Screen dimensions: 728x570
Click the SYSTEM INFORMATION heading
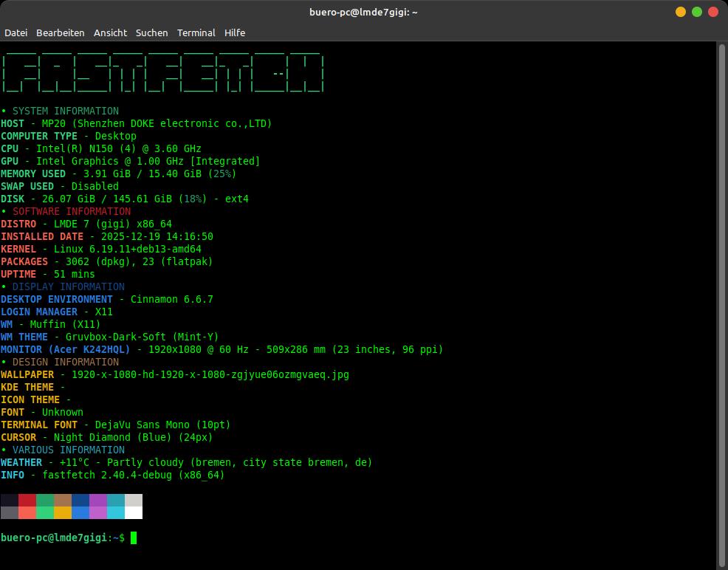(66, 111)
